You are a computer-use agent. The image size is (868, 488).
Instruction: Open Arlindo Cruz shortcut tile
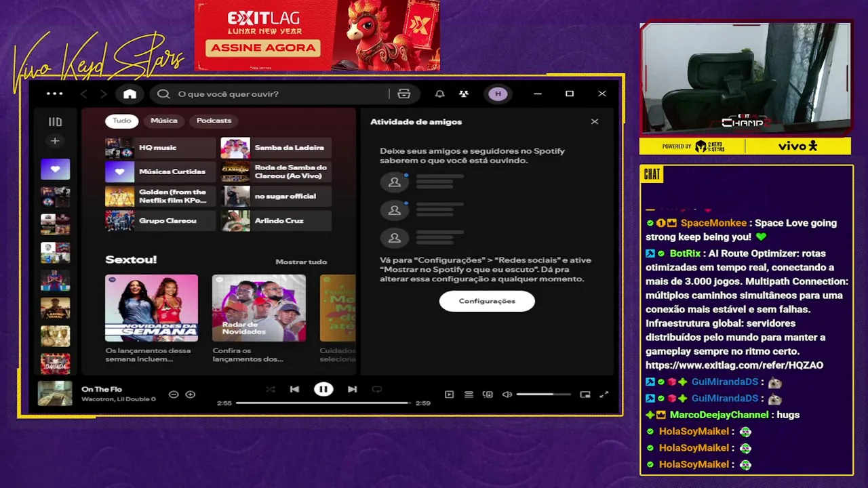tap(276, 221)
